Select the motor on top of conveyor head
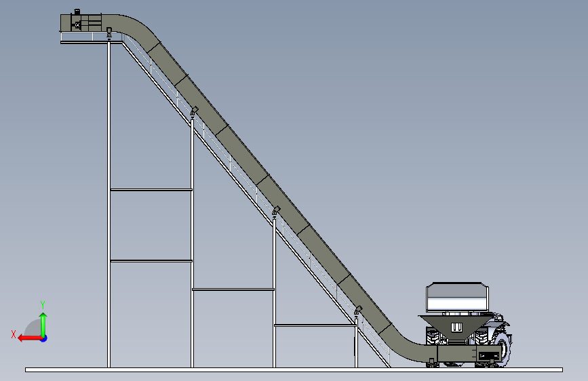The width and height of the screenshot is (588, 381). 77,12
